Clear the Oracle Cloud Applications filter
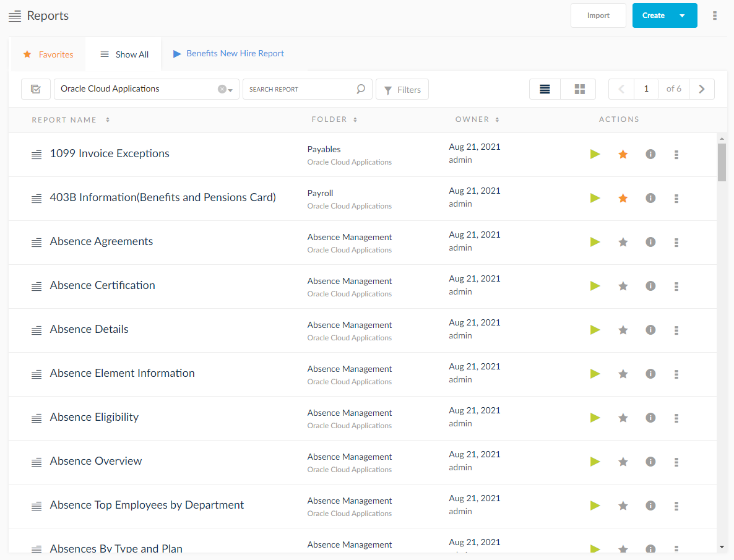 coord(222,88)
